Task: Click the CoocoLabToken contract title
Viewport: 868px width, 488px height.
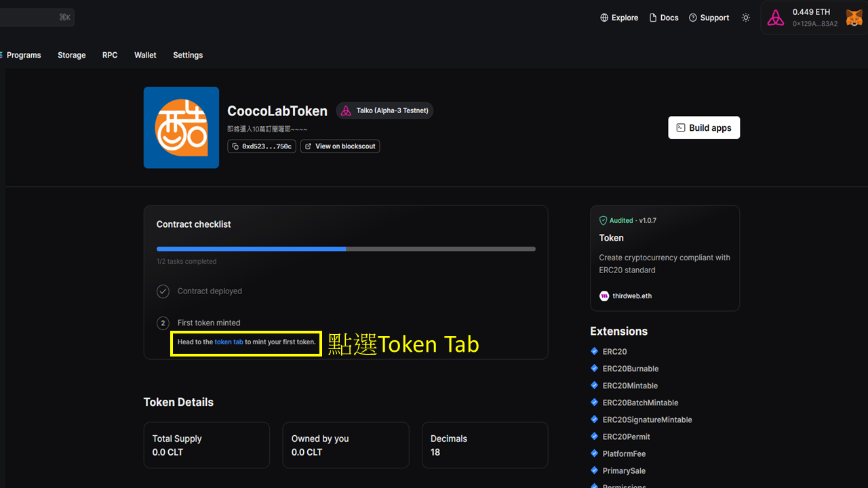Action: [x=277, y=111]
